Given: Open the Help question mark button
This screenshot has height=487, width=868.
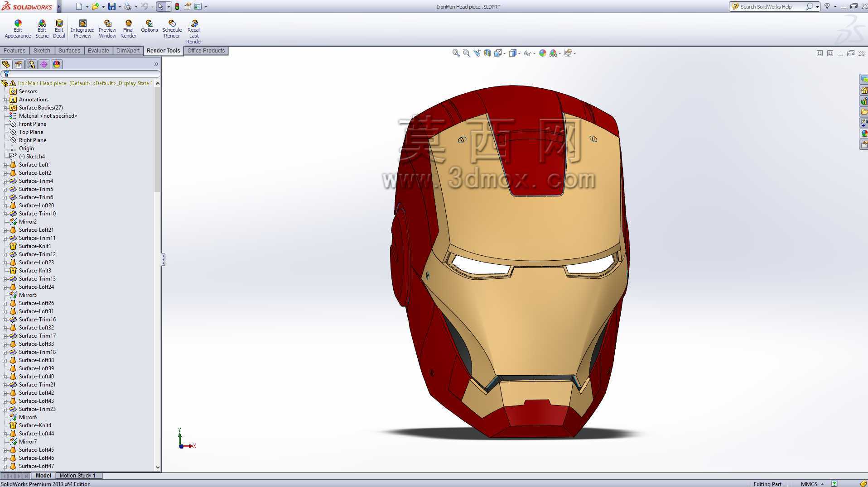Looking at the screenshot, I should (x=827, y=6).
